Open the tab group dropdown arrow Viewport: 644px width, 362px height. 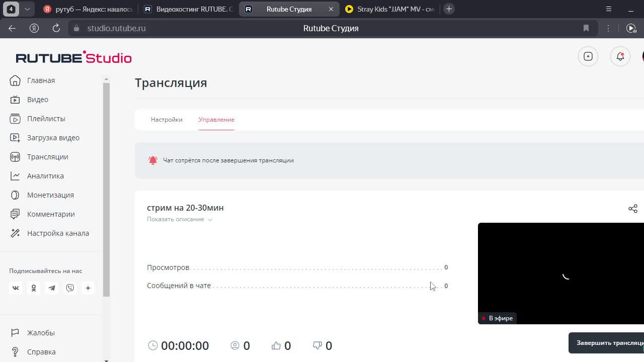[27, 9]
